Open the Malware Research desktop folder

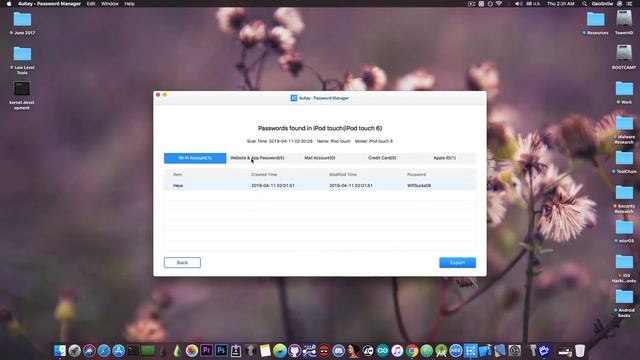624,123
